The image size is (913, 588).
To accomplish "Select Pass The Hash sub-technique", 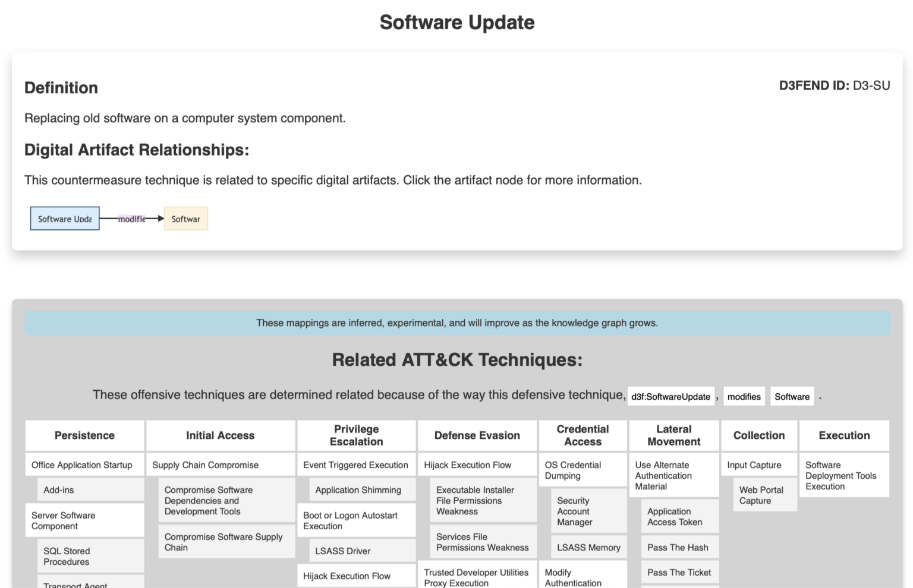I will pos(678,547).
